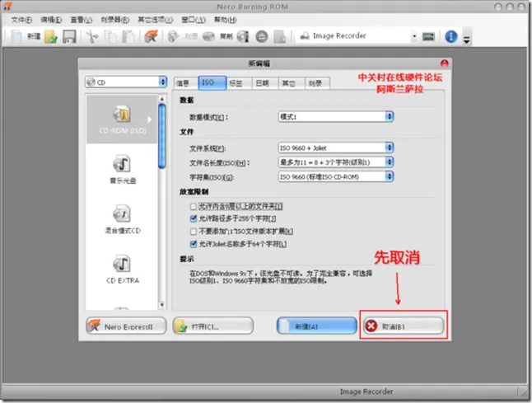The width and height of the screenshot is (532, 403).
Task: Click the Image Recorder status bar text
Action: (366, 391)
